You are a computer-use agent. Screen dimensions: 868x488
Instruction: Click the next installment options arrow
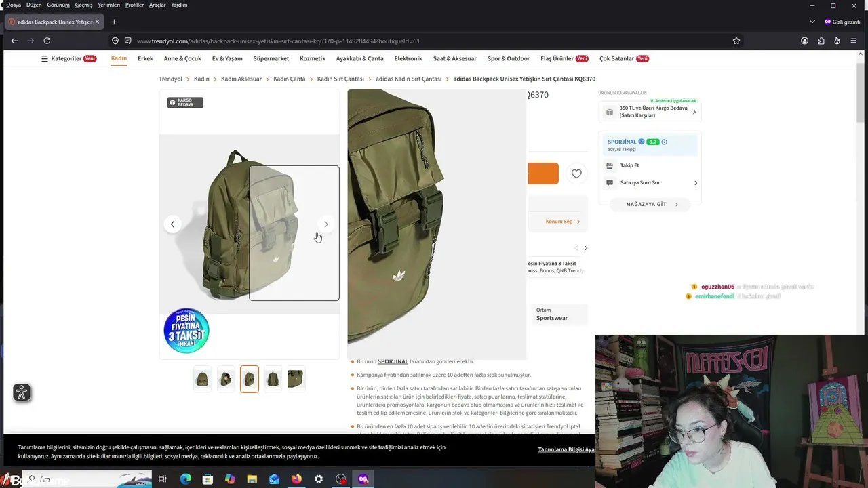click(586, 248)
